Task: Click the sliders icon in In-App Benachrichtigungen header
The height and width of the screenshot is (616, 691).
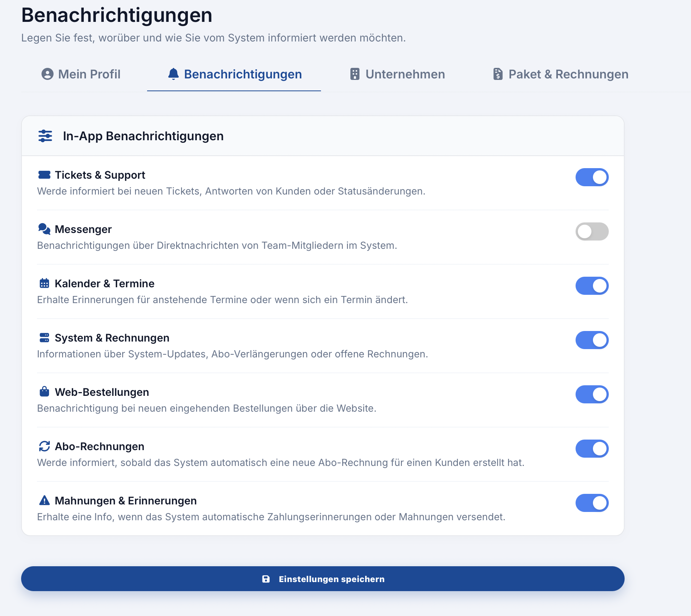Action: point(45,136)
